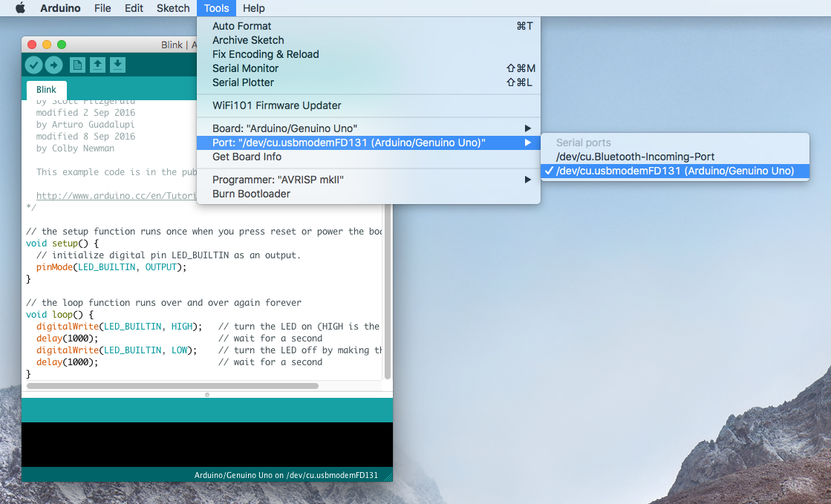Image resolution: width=831 pixels, height=504 pixels.
Task: Select the Blink sketch tab
Action: [46, 90]
